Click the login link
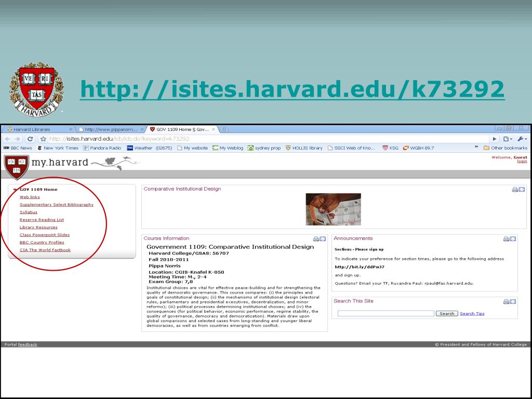Image resolution: width=532 pixels, height=399 pixels. 522,162
